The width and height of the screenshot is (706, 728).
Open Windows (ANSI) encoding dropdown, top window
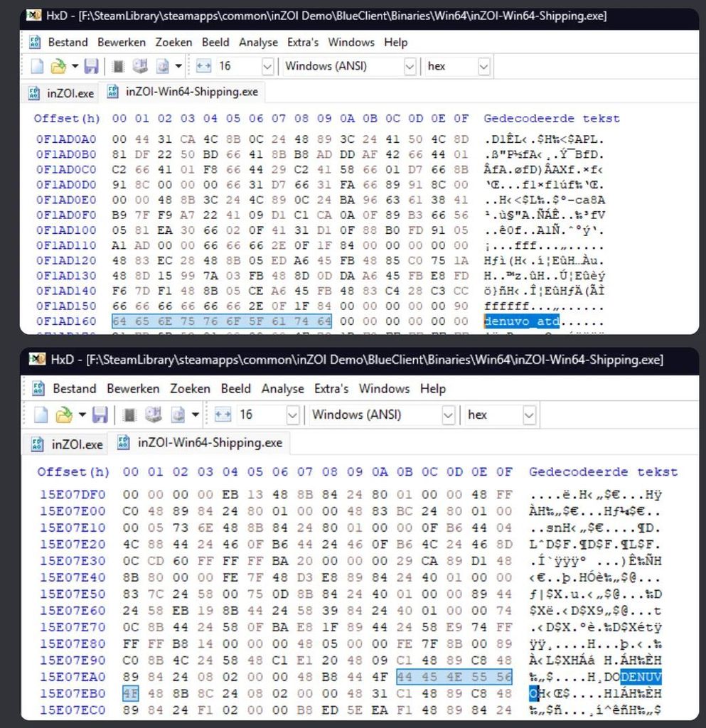[x=410, y=66]
